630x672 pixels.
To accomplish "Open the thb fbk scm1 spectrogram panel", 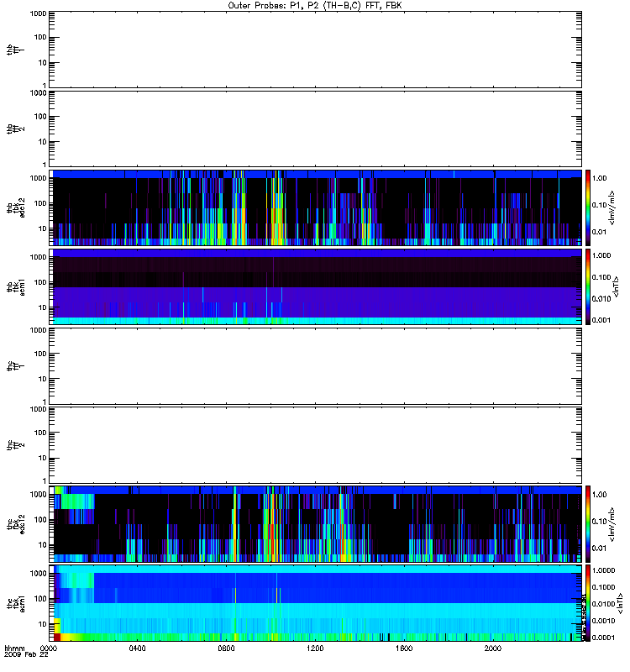I will point(316,286).
